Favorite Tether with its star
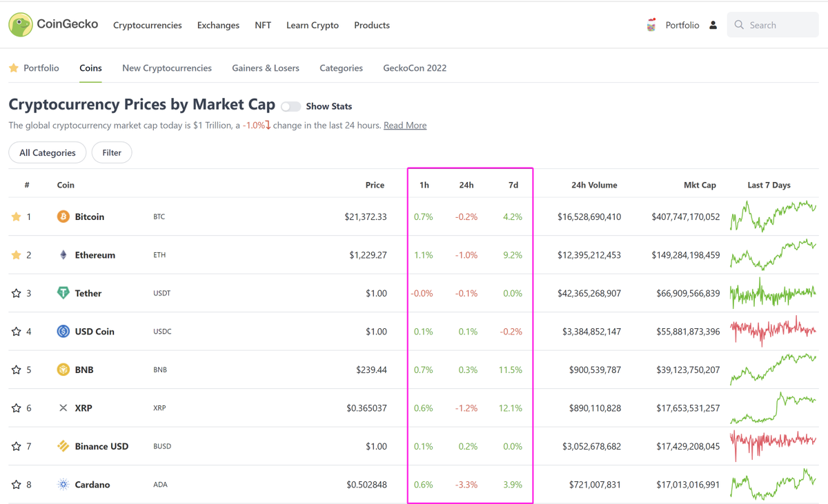This screenshot has width=828, height=504. 17,293
